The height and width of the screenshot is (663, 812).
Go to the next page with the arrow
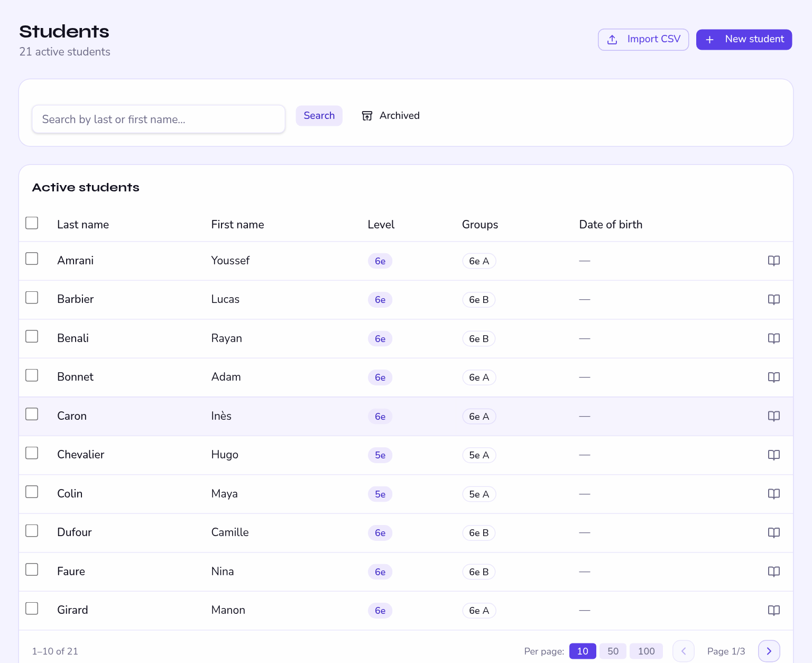coord(769,651)
